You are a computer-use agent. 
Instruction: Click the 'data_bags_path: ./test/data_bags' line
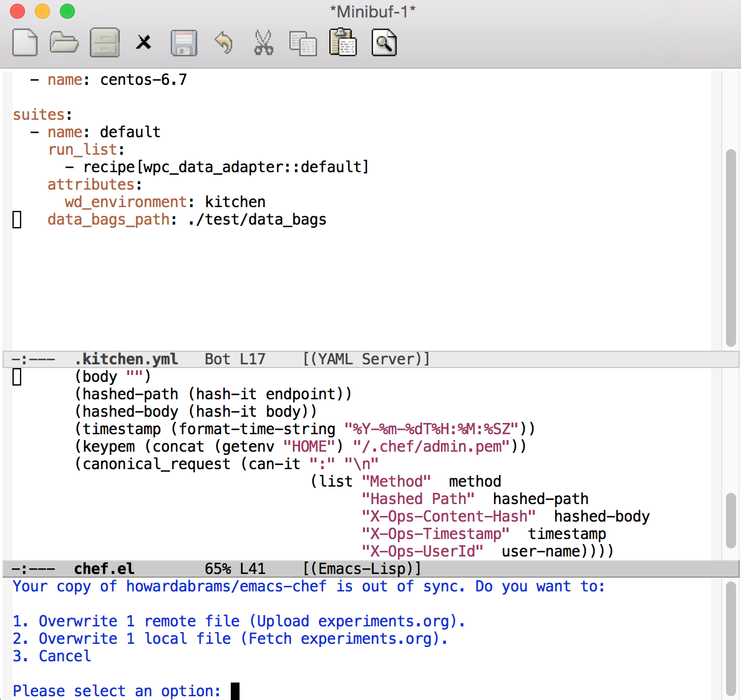pos(186,220)
